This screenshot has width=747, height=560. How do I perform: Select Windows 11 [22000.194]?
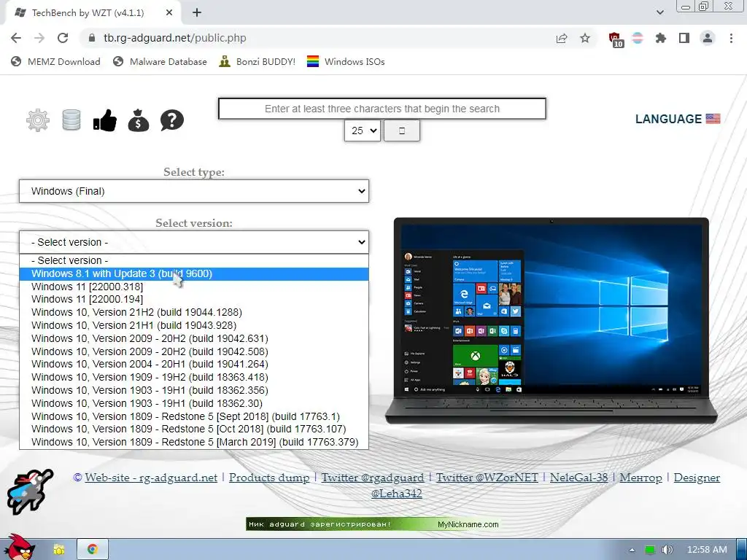coord(194,300)
